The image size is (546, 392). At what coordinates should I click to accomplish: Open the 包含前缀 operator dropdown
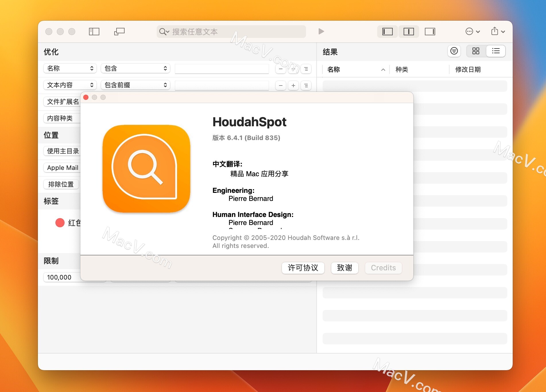tap(135, 85)
